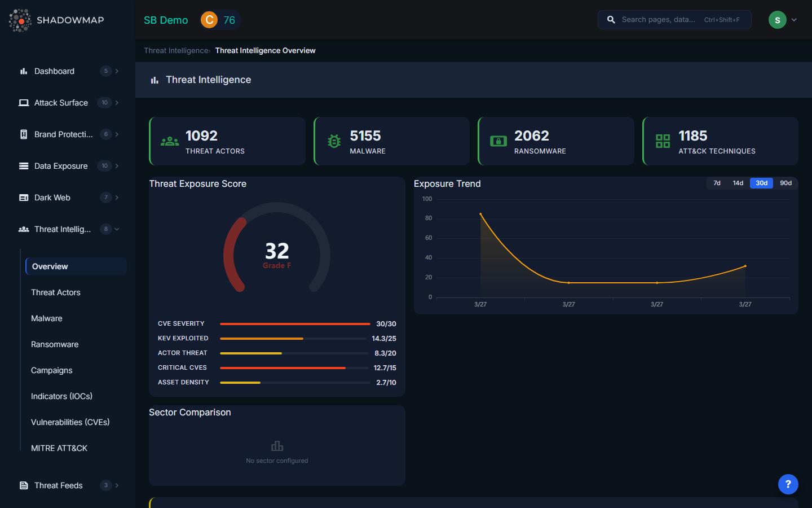
Task: Click the Dashboard sidebar icon
Action: click(x=23, y=71)
